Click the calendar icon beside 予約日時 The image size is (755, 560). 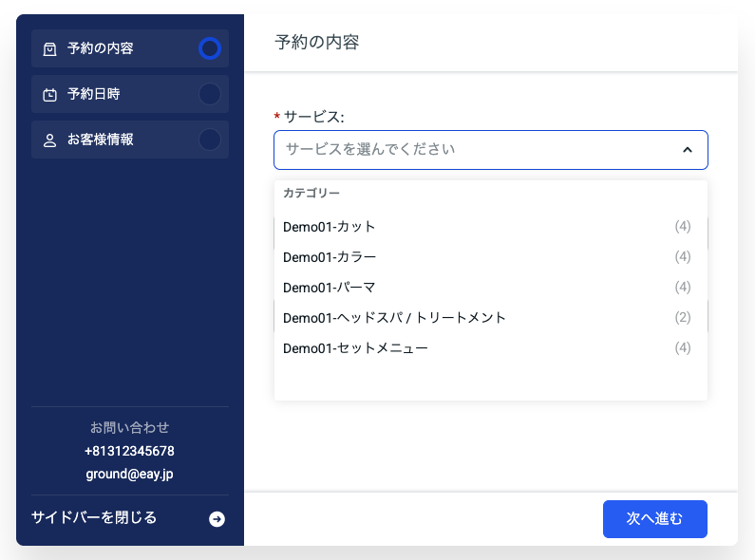pyautogui.click(x=49, y=94)
